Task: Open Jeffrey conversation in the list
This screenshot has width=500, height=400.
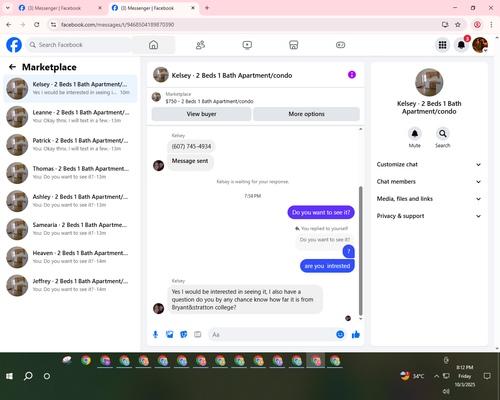Action: (x=70, y=286)
